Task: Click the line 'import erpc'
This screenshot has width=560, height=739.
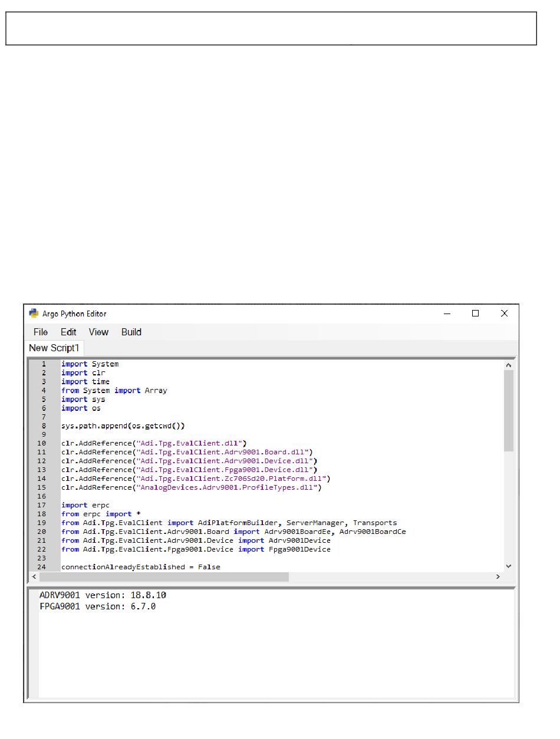Action: click(x=85, y=505)
